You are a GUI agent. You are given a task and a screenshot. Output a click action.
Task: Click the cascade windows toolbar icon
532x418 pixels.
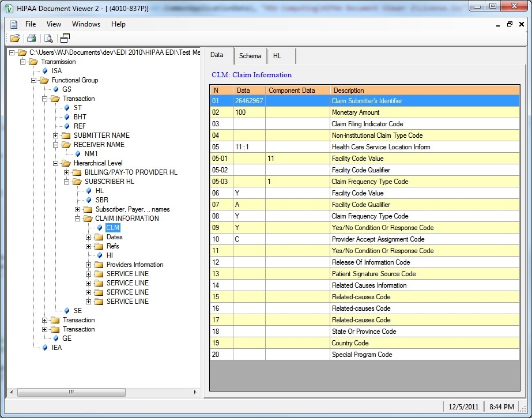65,38
